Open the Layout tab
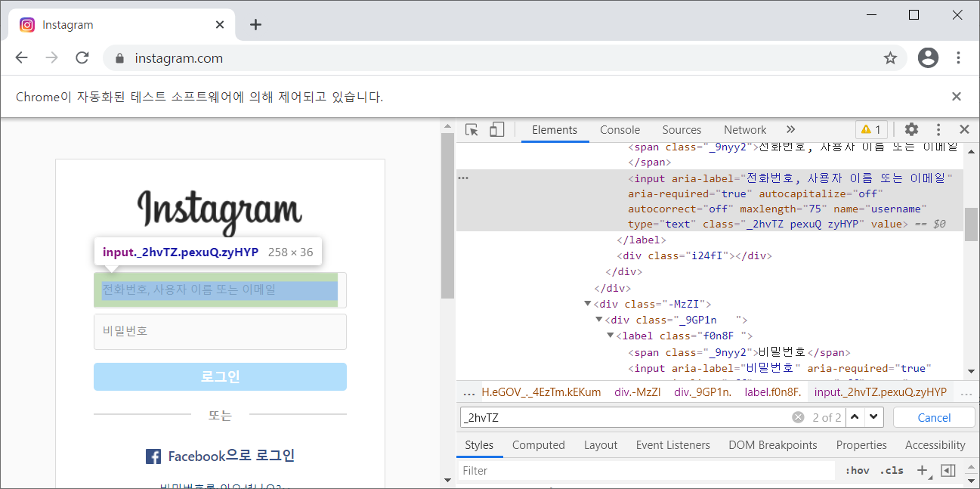 [x=601, y=445]
